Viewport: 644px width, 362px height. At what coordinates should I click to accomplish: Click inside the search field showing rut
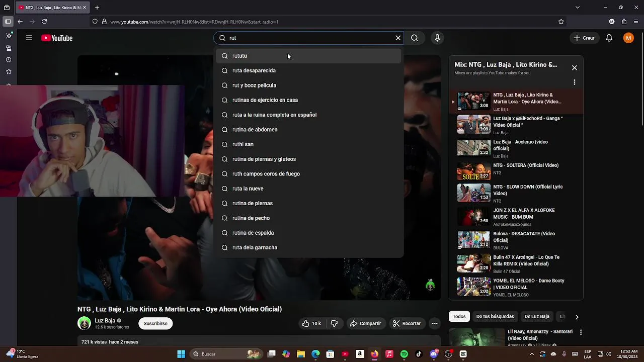click(x=309, y=38)
